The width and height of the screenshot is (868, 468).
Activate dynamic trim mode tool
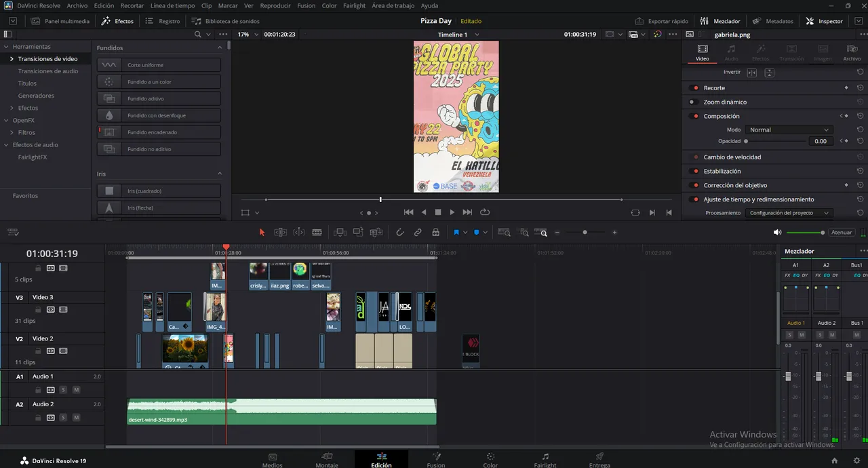298,232
